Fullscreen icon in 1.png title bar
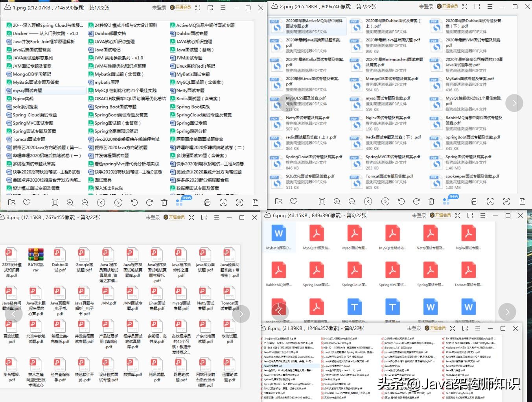 click(198, 7)
